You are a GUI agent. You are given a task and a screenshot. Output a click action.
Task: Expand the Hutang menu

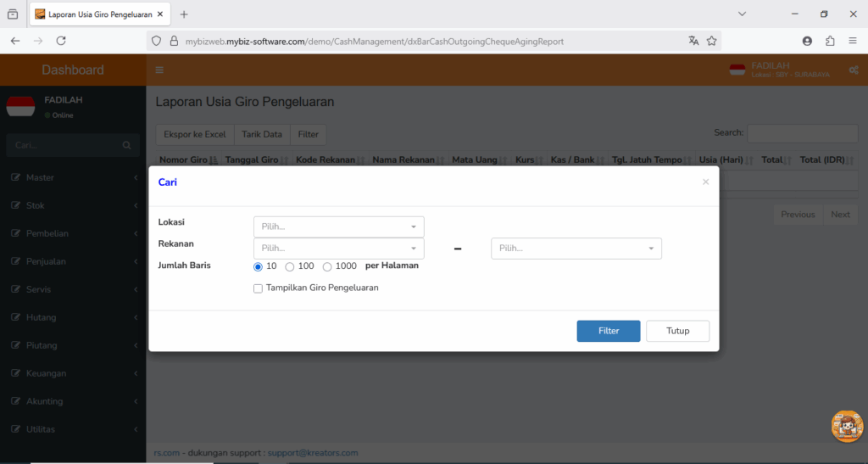click(x=73, y=317)
